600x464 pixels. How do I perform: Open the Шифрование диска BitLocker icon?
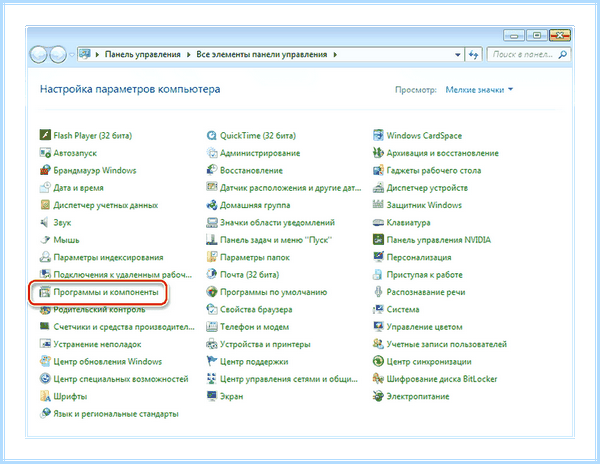pyautogui.click(x=378, y=379)
